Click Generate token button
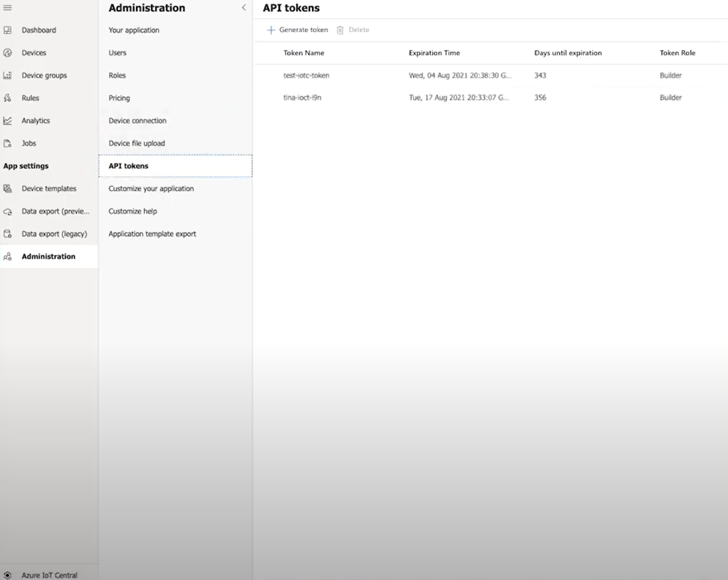 [x=297, y=30]
